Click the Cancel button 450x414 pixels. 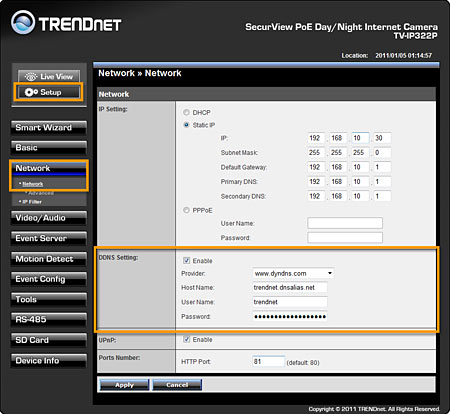tap(177, 385)
